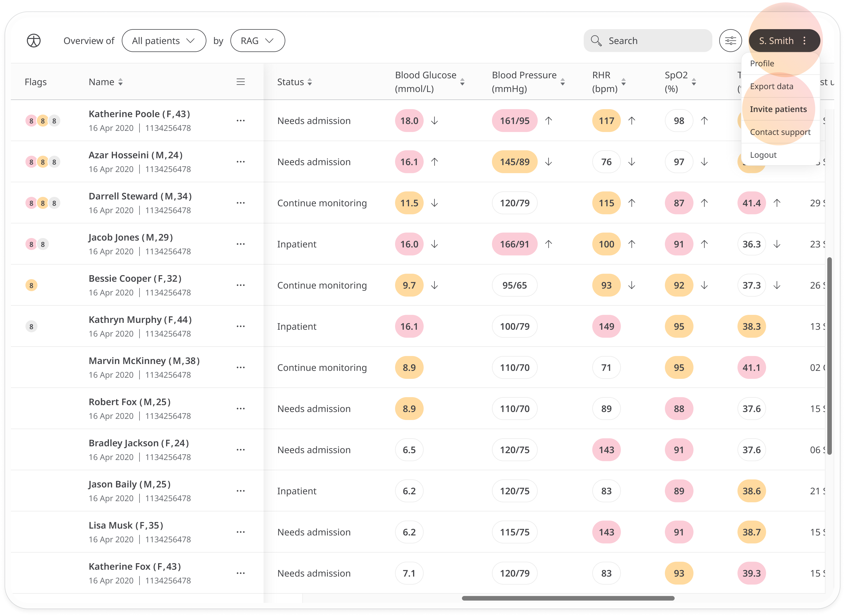Click the S. Smith user button
The image size is (845, 616).
click(784, 41)
